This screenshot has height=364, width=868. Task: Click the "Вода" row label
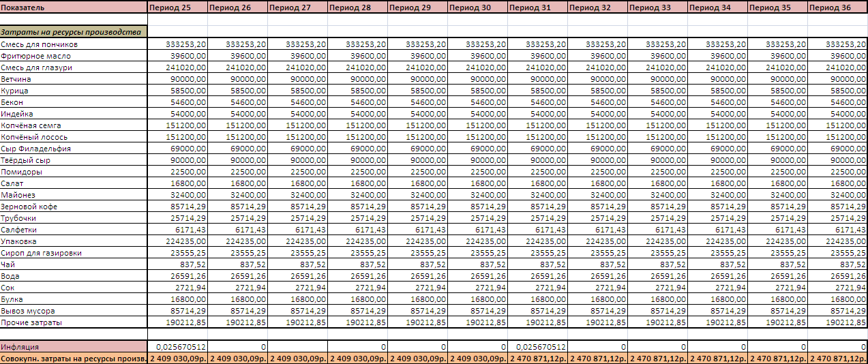click(74, 276)
